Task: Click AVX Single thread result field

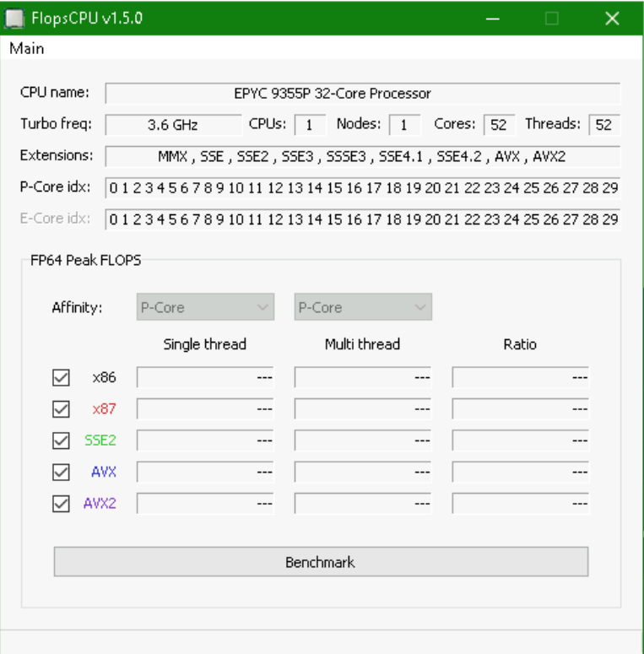Action: (x=205, y=473)
